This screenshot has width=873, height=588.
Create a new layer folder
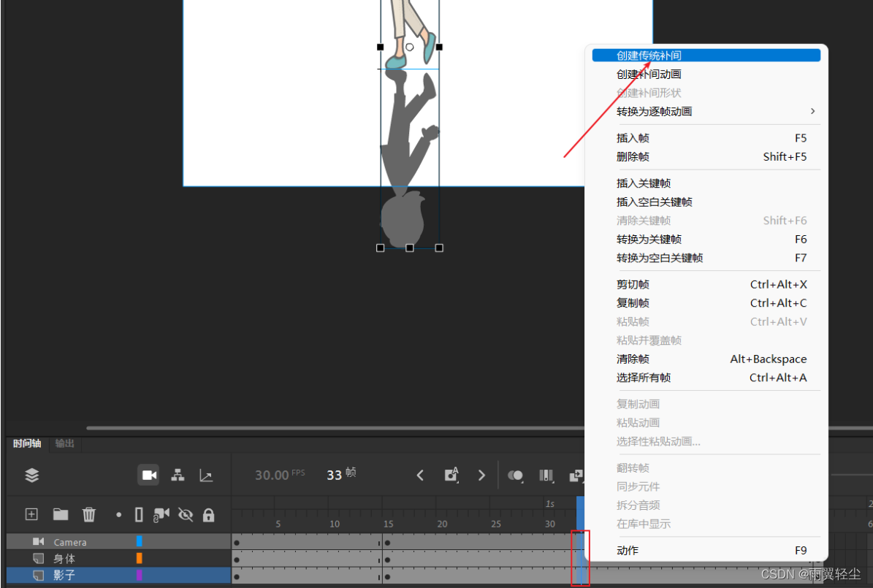pos(60,514)
